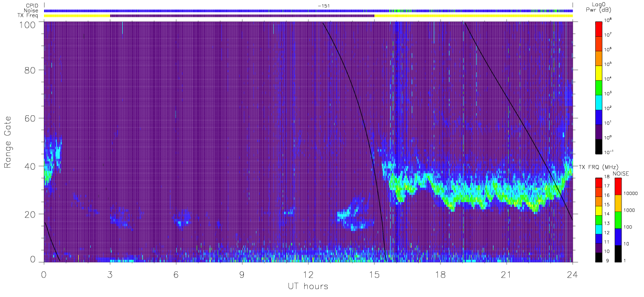
Task: Click the '80' tick on Range Gate axis
Action: (31, 71)
